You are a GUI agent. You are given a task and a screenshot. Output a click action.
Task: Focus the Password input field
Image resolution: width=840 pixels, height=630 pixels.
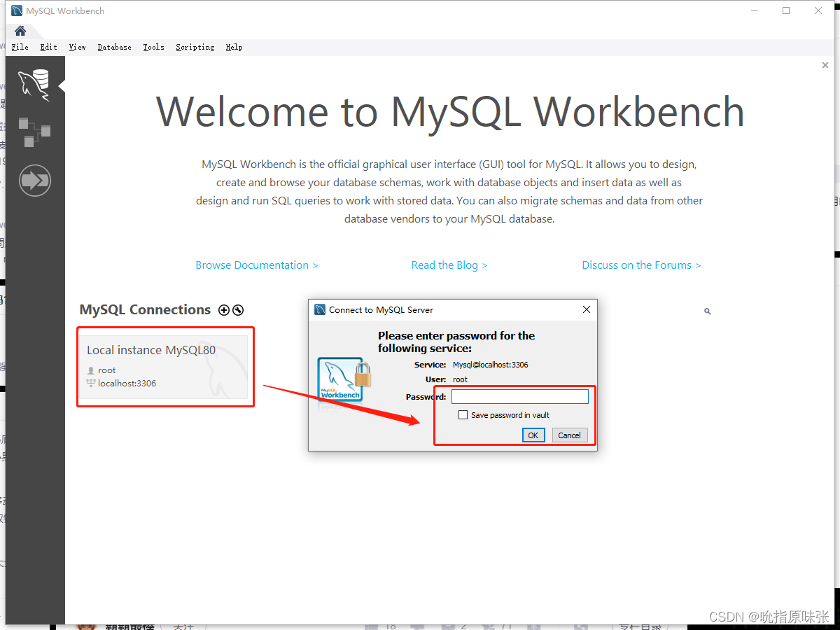pos(520,397)
